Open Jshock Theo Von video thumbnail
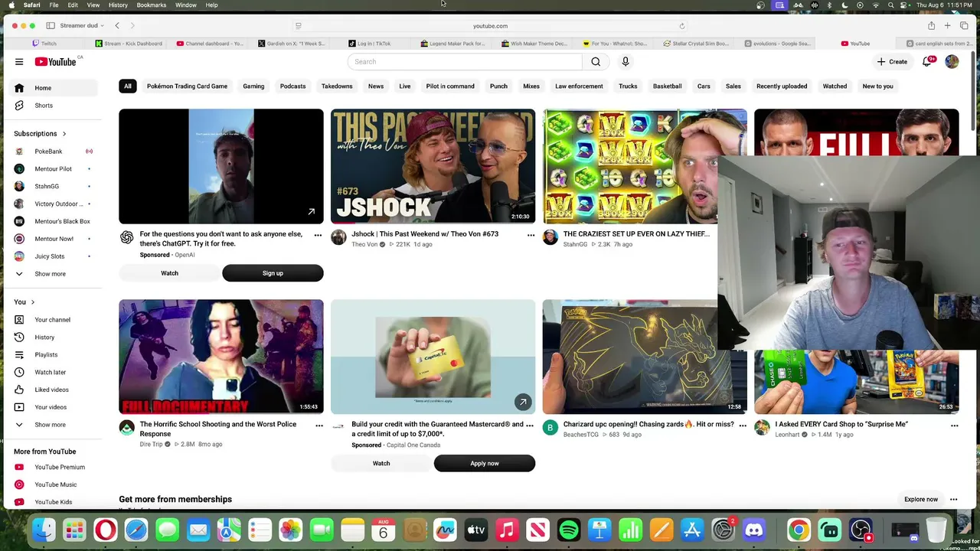Viewport: 980px width, 551px height. 433,166
